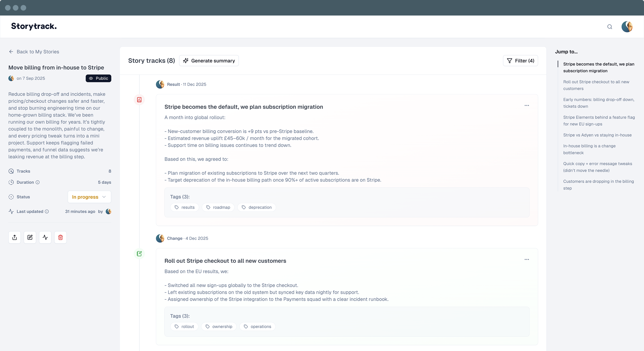Click the ownership tag chip

point(219,326)
